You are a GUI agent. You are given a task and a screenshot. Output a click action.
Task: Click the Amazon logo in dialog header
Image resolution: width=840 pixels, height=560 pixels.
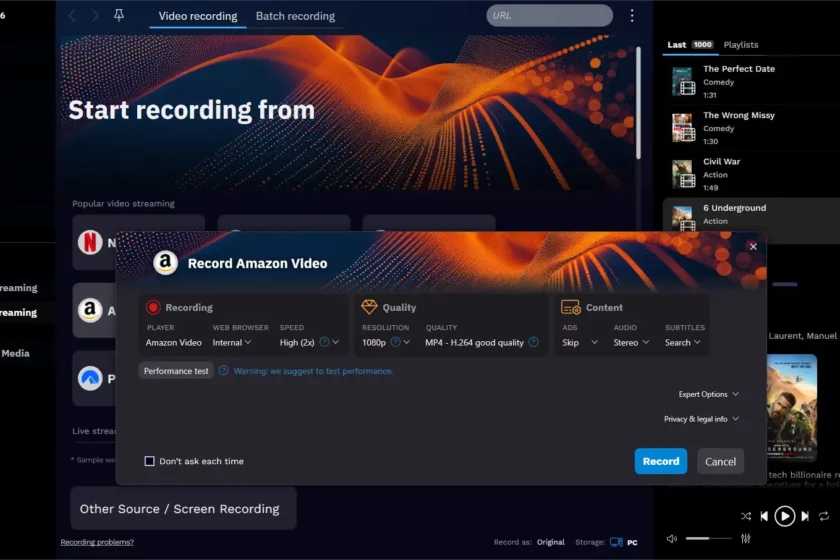[x=166, y=263]
